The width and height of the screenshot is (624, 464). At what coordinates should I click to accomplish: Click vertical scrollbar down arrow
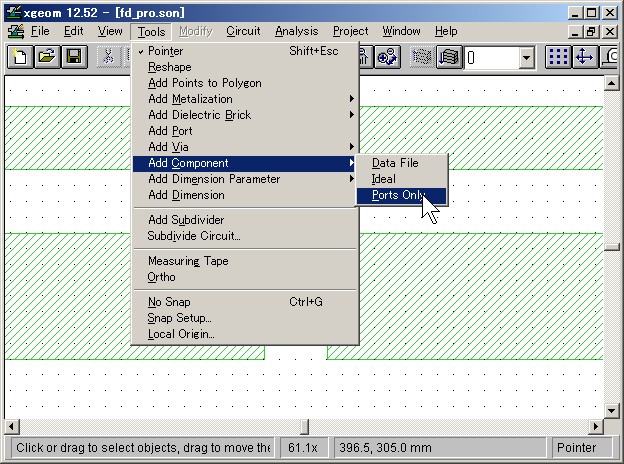tap(611, 411)
